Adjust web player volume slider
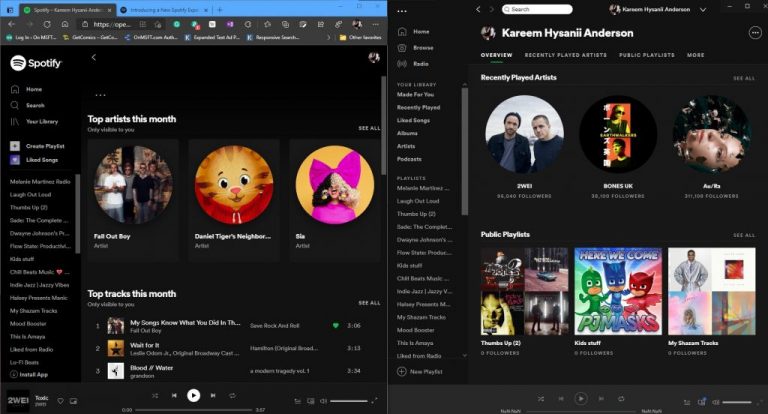The width and height of the screenshot is (768, 414). point(349,401)
